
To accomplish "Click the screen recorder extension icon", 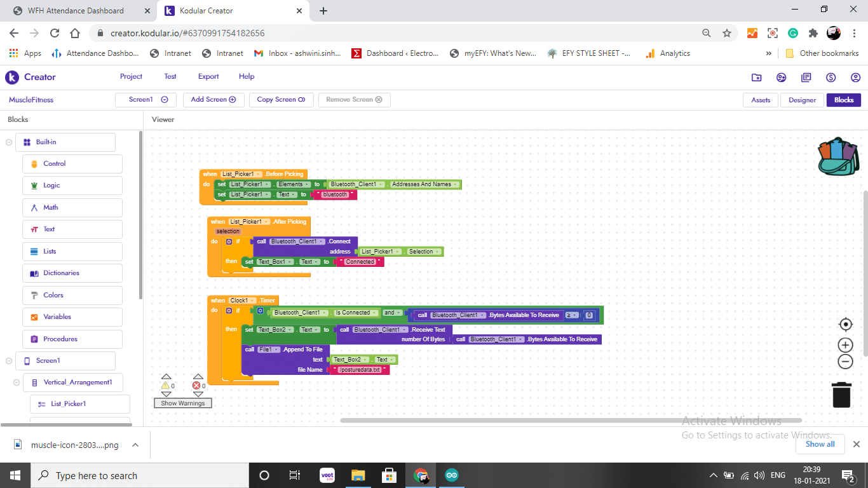I will tap(773, 33).
